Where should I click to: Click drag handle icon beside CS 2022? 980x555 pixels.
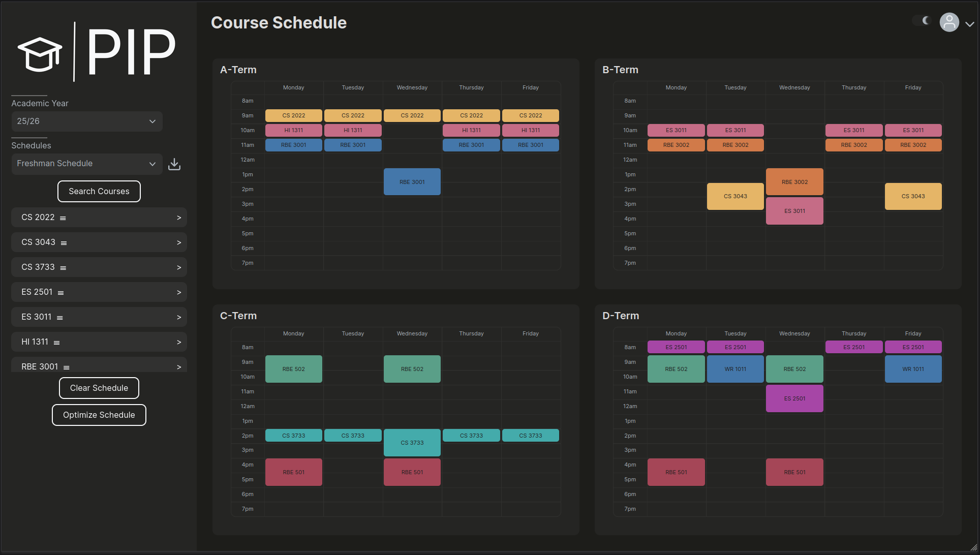pos(63,218)
